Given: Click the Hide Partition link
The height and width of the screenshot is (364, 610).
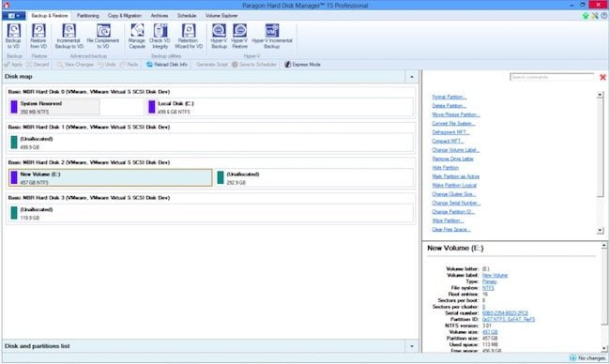Looking at the screenshot, I should [446, 168].
